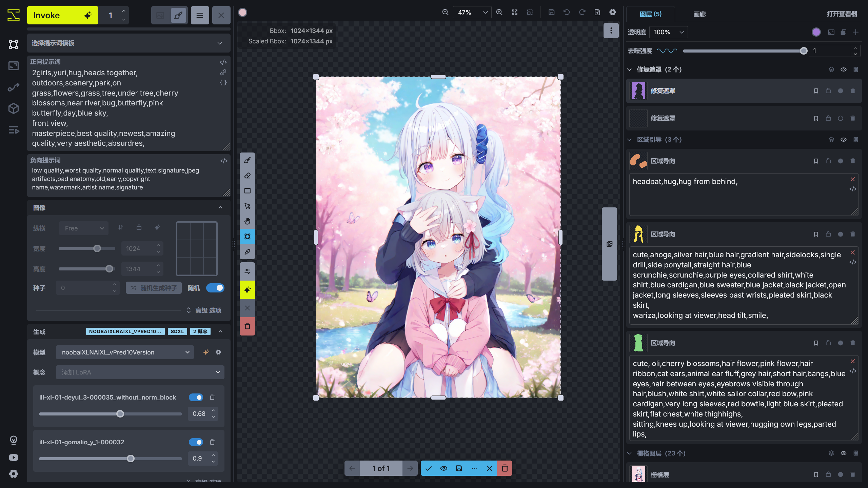Image resolution: width=868 pixels, height=488 pixels.
Task: Select the Rectangle tool on canvas toolbar
Action: (247, 191)
